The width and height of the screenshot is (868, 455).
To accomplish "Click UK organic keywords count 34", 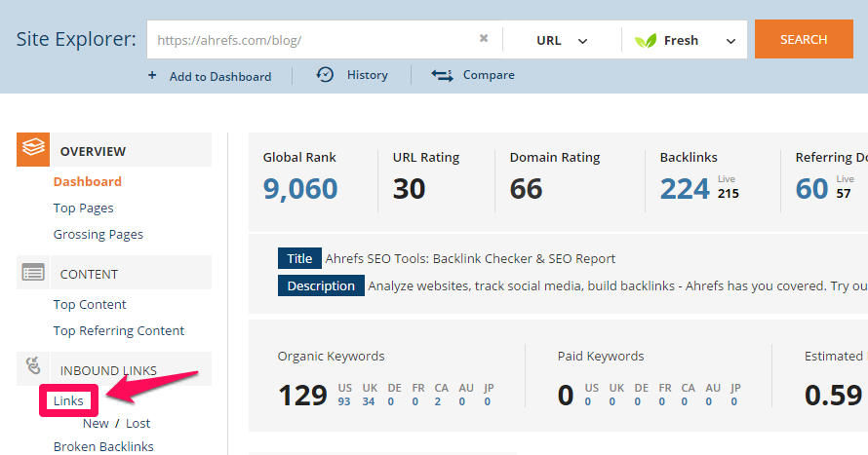I will point(369,401).
